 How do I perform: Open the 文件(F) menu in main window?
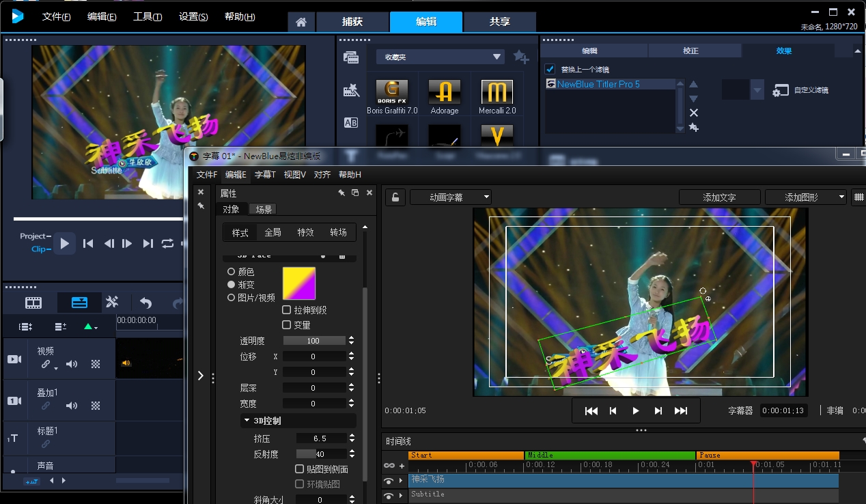pos(56,17)
